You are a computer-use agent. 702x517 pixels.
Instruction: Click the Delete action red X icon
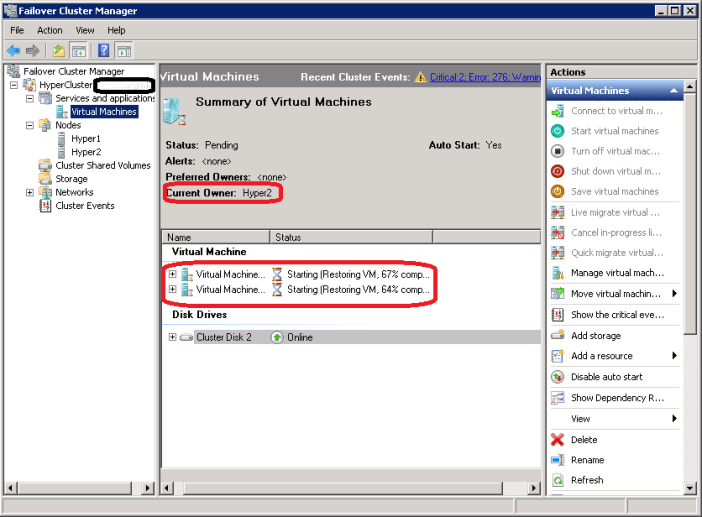558,439
